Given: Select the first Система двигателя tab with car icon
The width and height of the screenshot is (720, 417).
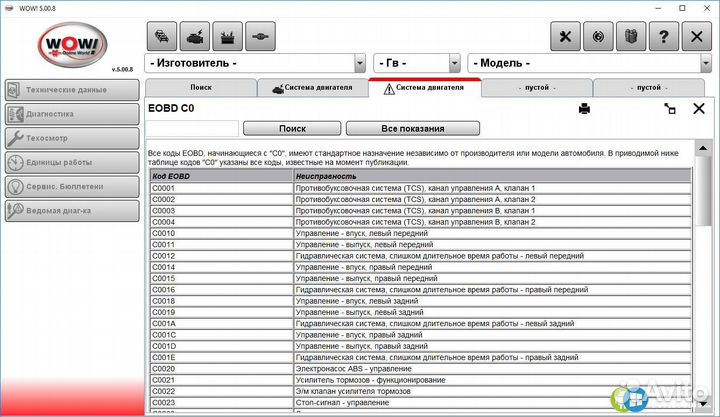Looking at the screenshot, I should pyautogui.click(x=312, y=88).
